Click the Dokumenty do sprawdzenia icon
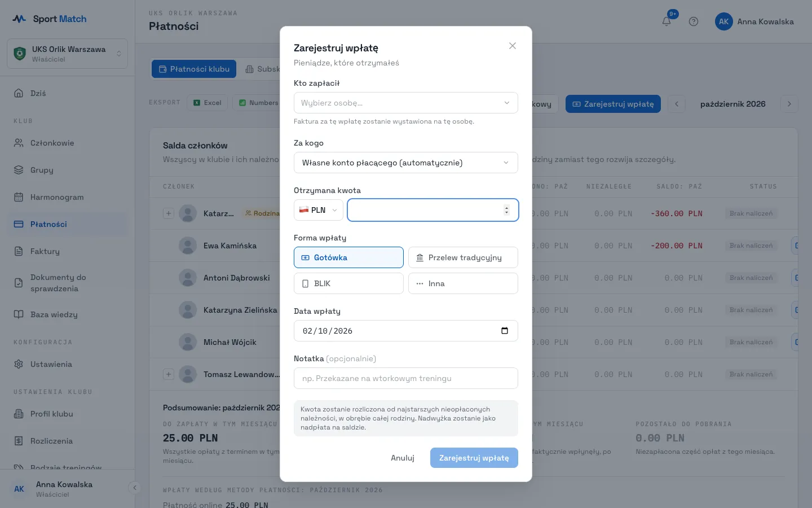This screenshot has width=812, height=508. pos(19,283)
